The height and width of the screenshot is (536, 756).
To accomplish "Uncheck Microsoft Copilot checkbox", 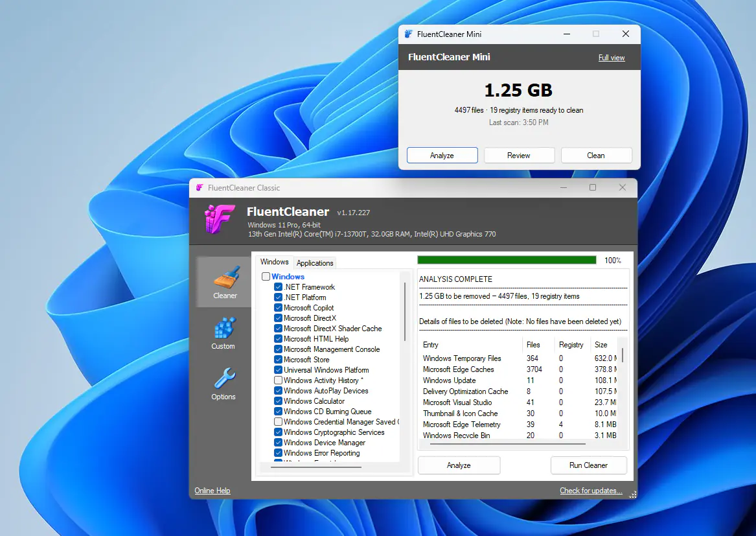I will tap(278, 308).
